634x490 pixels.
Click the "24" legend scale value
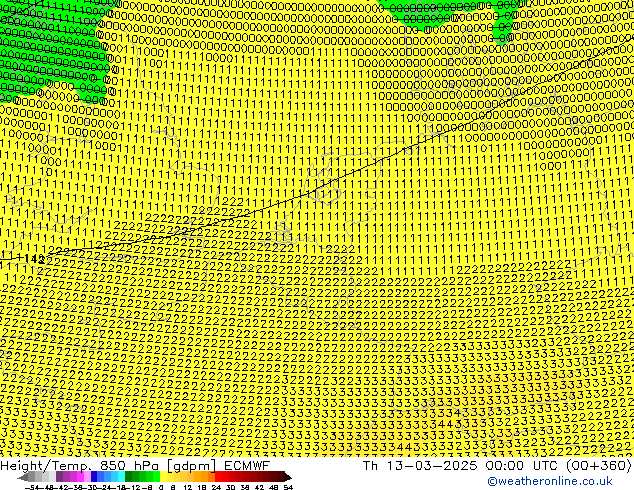tap(216, 487)
